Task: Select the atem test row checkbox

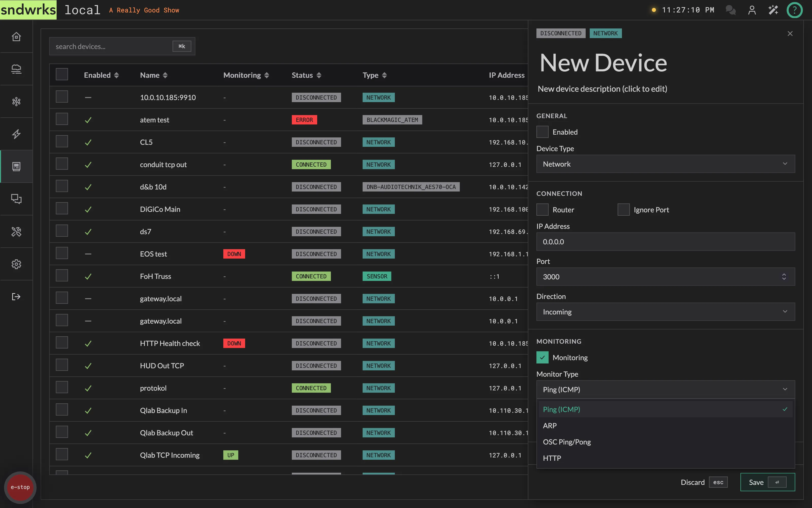Action: (62, 119)
